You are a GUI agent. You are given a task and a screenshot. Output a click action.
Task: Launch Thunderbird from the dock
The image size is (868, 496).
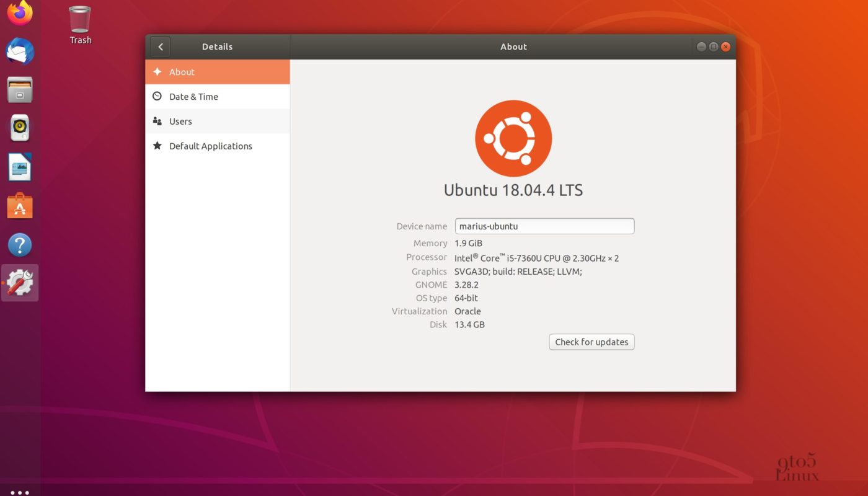click(x=19, y=52)
